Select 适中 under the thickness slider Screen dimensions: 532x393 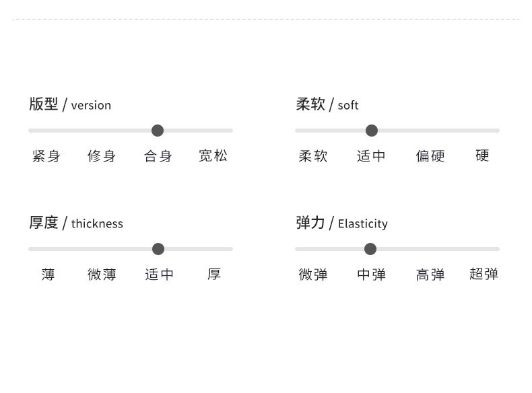click(x=160, y=275)
